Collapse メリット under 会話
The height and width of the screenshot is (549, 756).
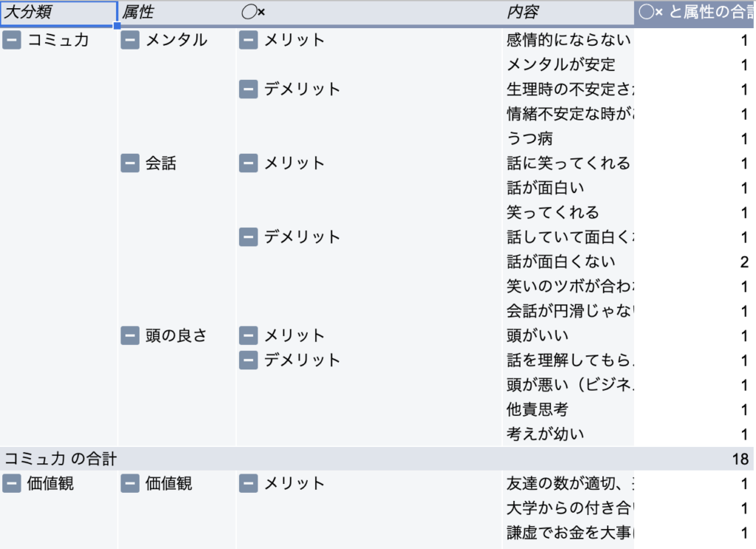click(248, 163)
